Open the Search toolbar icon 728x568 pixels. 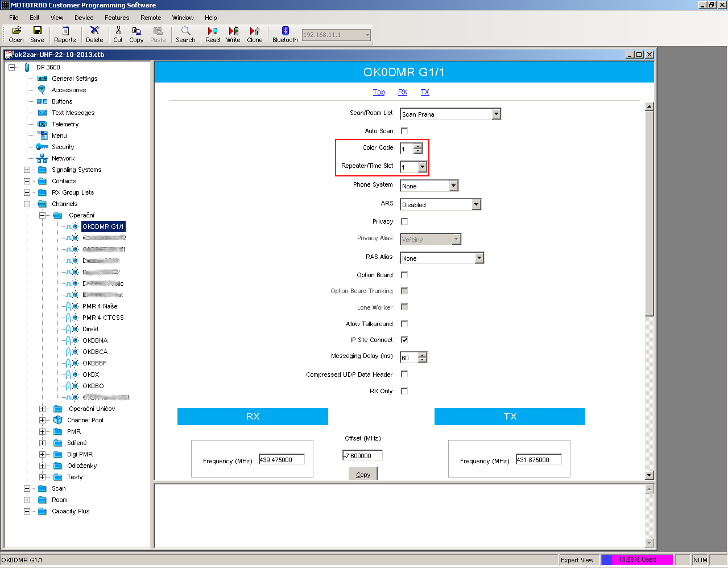coord(185,34)
